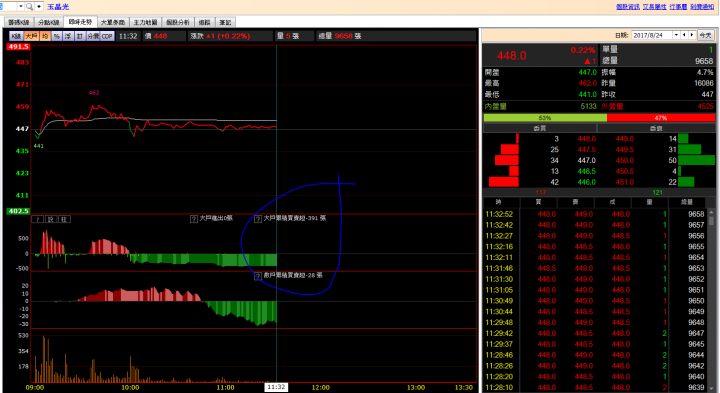Open the first K線 tab left of 分點K線
Screen dimensions: 720x393
click(18, 22)
